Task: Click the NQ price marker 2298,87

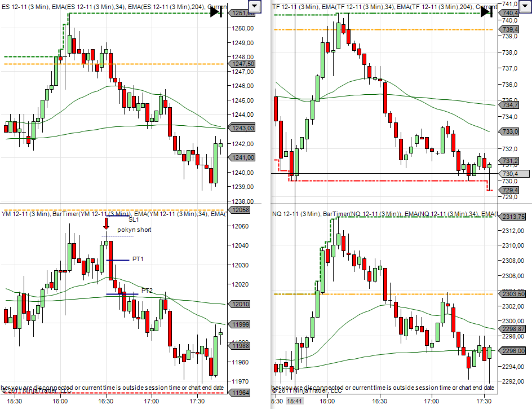Action: (x=513, y=329)
